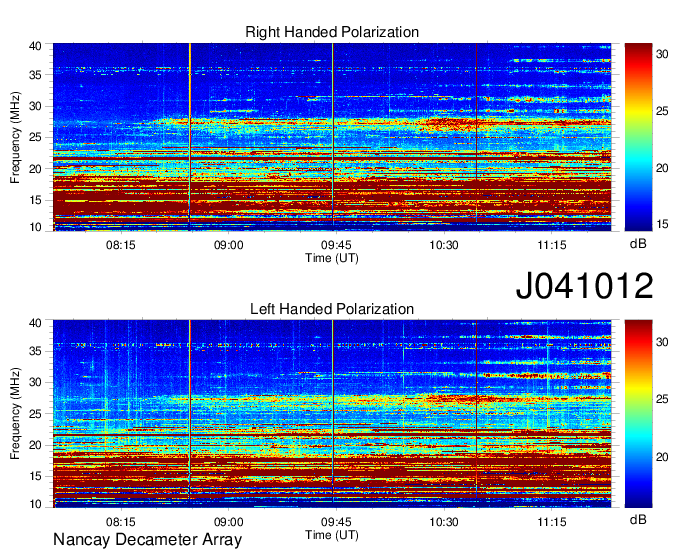Click the top plot's 'Frequency (MHz)' axis label
This screenshot has width=680, height=552.
coord(15,137)
